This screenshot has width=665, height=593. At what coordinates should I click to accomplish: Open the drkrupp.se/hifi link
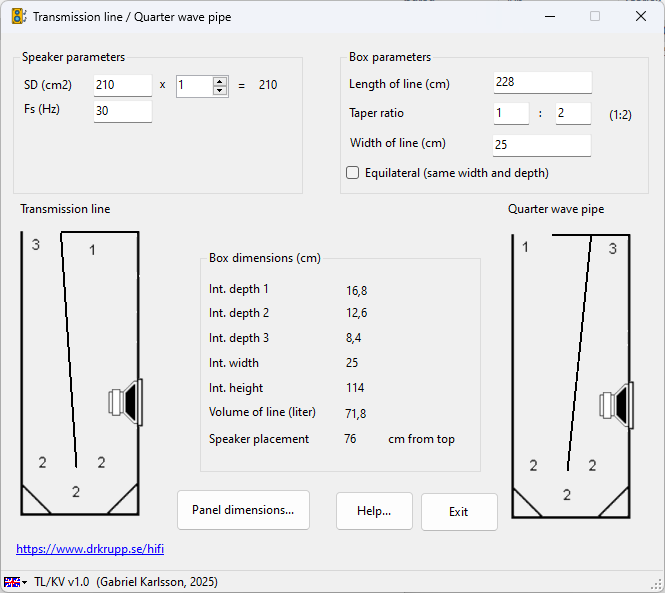90,549
